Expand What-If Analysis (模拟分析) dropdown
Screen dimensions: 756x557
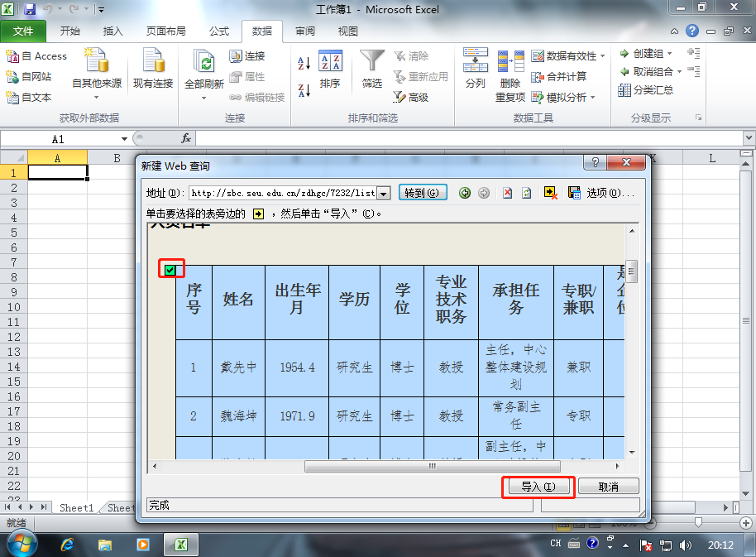coord(592,98)
